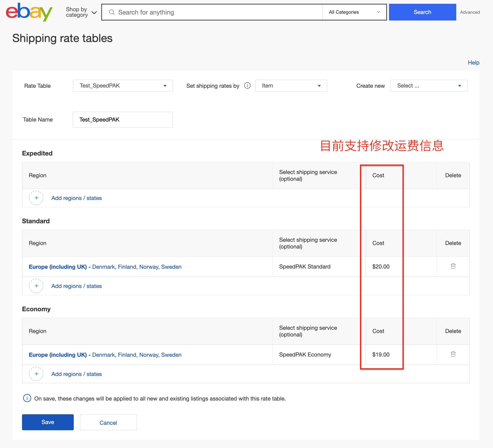The image size is (493, 448).
Task: Open the shipping rates info icon
Action: [247, 86]
